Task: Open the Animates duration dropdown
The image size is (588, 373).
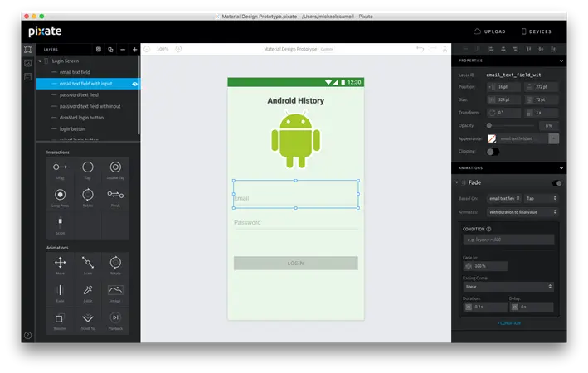Action: 522,212
